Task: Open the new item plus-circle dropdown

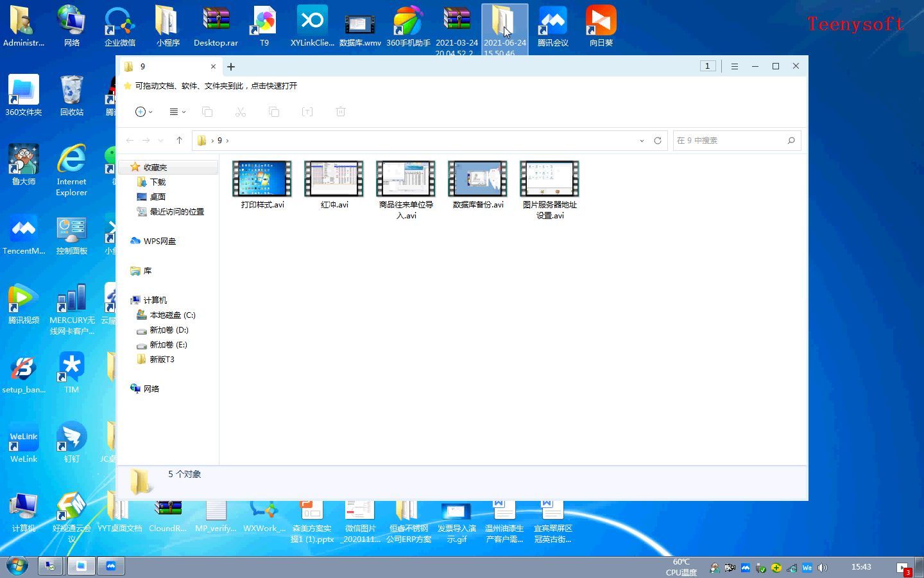Action: [x=144, y=112]
